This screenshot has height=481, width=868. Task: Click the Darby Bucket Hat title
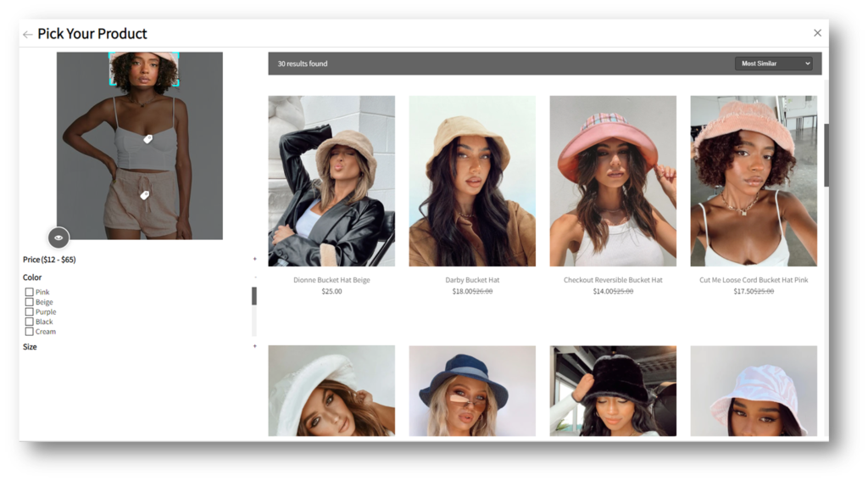pos(472,280)
